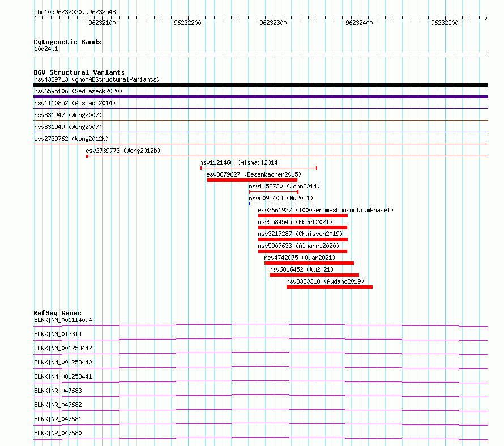Open nsv6595106 (Sedlazeck2020) variant label
Image resolution: width=504 pixels, height=446 pixels.
tap(78, 91)
